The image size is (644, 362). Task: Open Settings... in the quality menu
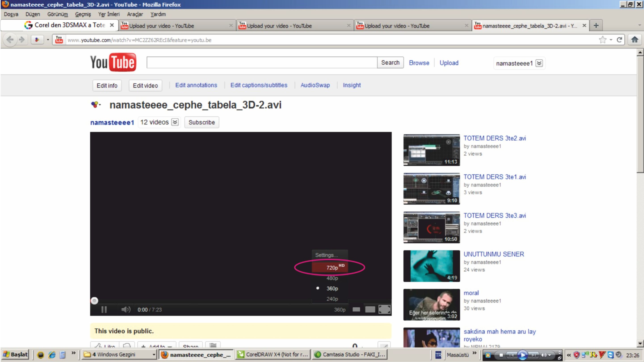327,255
